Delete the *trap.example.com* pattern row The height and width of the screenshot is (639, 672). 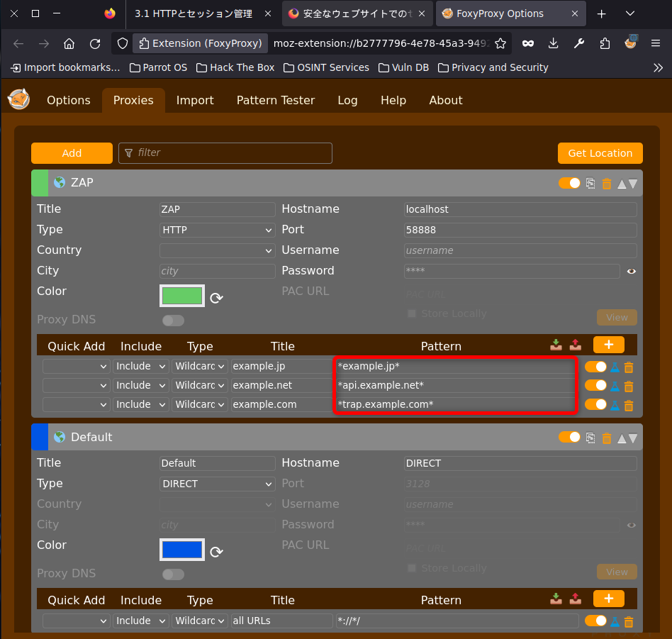pos(629,406)
